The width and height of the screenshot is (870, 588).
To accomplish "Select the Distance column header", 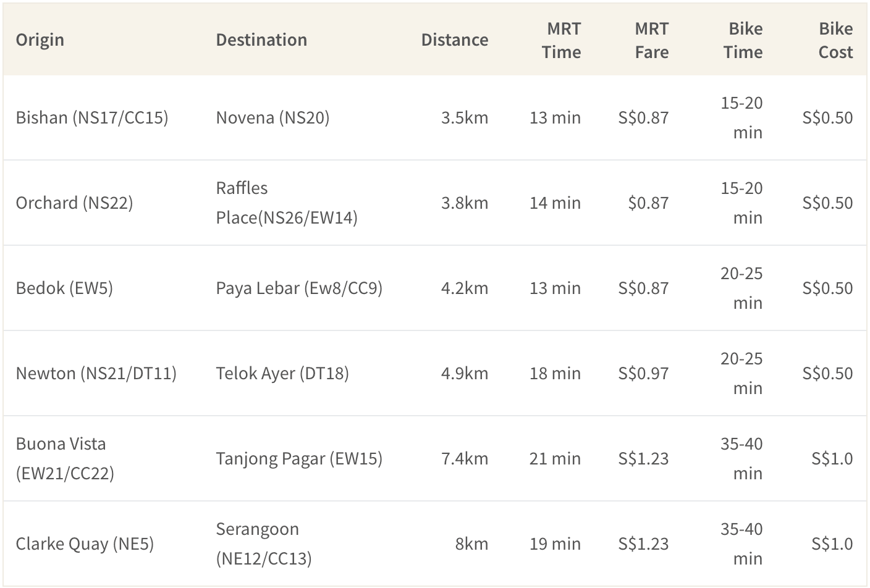I will pos(455,40).
